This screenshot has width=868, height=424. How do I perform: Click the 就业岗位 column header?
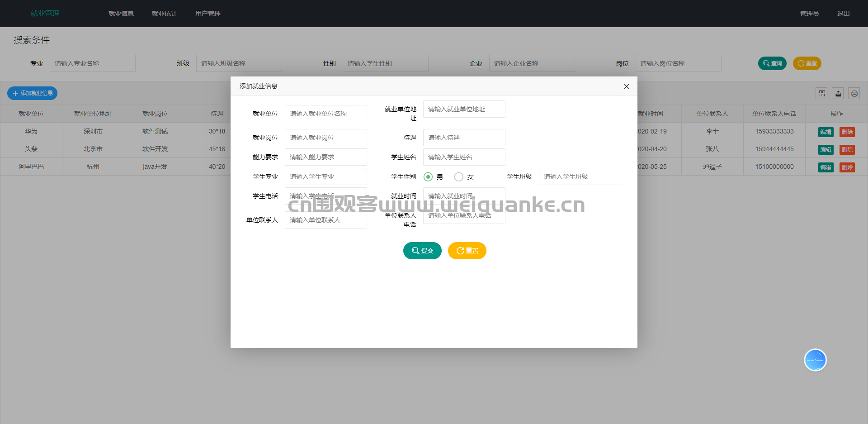click(x=155, y=114)
